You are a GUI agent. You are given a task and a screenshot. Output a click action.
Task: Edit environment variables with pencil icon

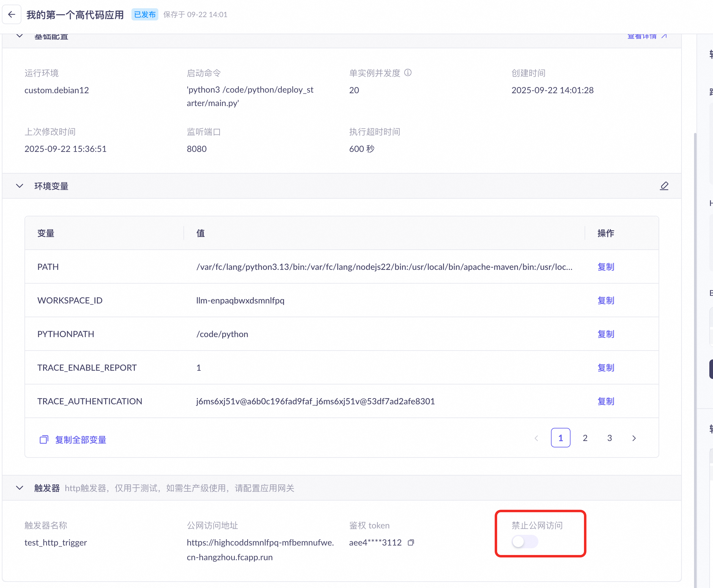click(664, 186)
